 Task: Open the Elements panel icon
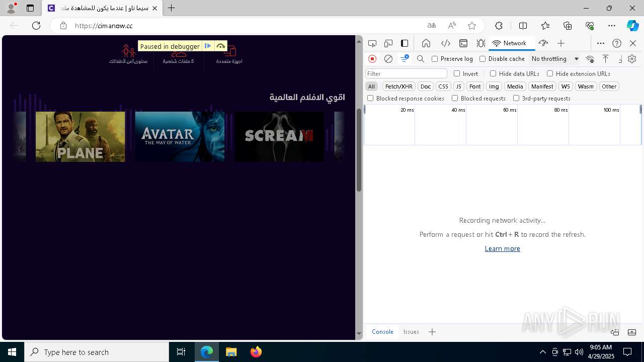click(445, 43)
